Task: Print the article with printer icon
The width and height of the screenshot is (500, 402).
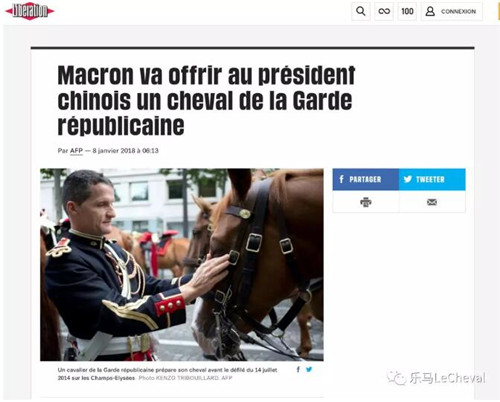Action: pos(366,202)
